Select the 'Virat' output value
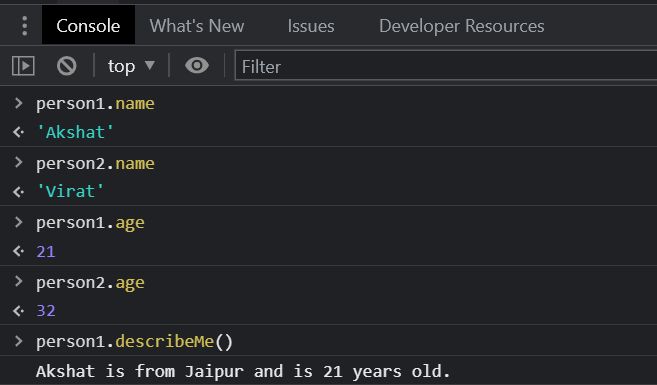Image resolution: width=657 pixels, height=385 pixels. tap(70, 191)
